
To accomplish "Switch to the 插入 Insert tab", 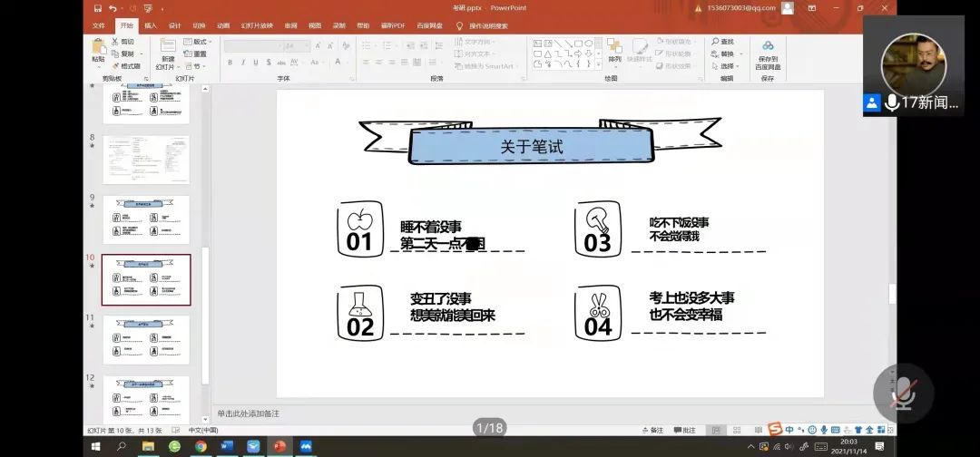I will click(151, 25).
